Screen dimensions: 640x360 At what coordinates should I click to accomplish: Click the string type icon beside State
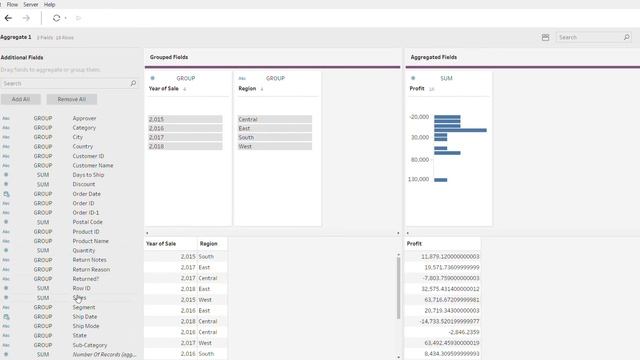tap(6, 335)
